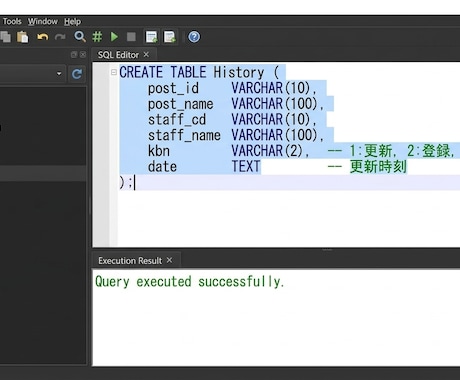This screenshot has width=460, height=380.
Task: Open the Window menu
Action: click(x=43, y=22)
